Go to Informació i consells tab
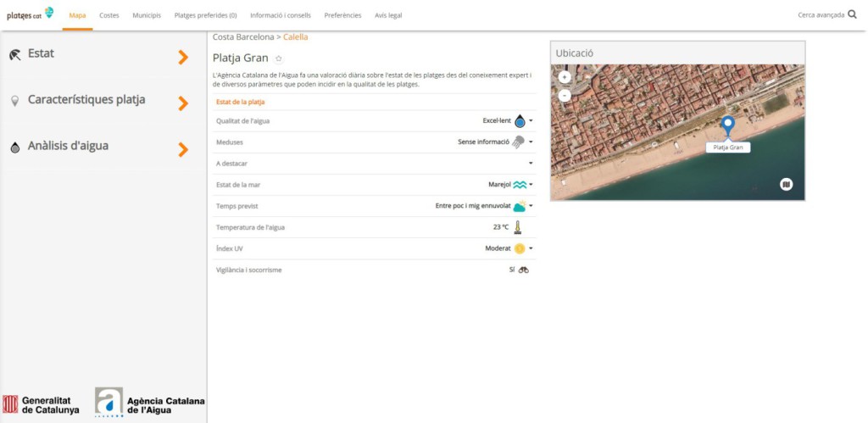 pyautogui.click(x=281, y=15)
